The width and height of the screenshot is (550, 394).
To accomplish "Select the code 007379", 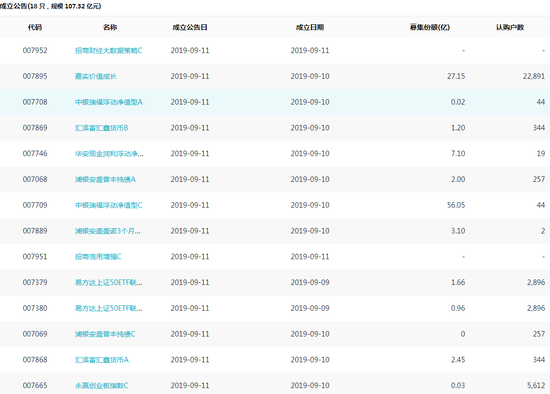I will [35, 282].
